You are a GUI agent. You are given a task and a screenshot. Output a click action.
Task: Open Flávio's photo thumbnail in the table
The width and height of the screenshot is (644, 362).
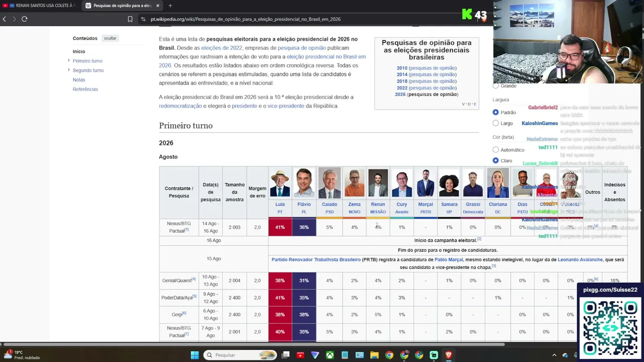(x=304, y=183)
